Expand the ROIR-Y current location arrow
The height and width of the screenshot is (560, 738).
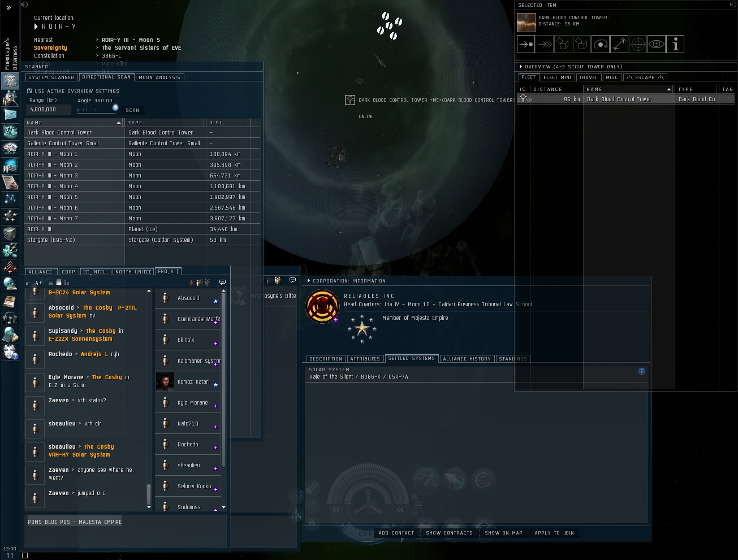pos(36,27)
